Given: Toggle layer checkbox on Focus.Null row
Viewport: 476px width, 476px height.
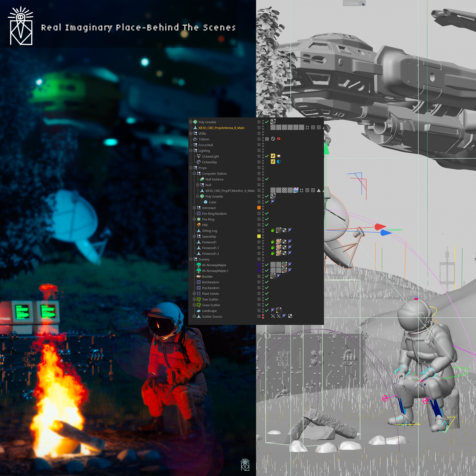Looking at the screenshot, I should (x=259, y=145).
